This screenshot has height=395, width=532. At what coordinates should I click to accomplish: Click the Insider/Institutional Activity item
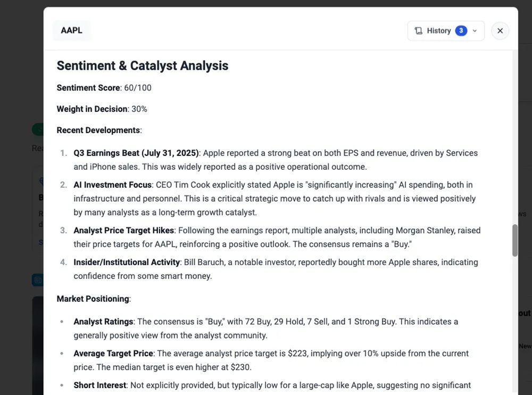127,262
